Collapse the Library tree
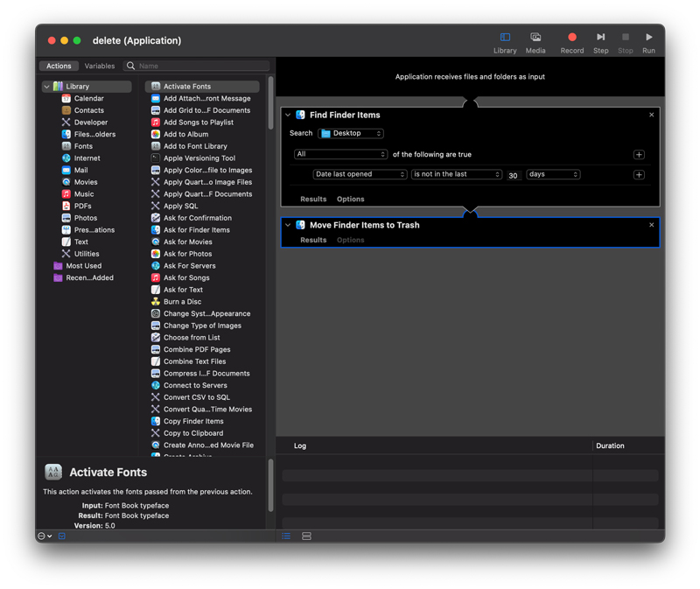 tap(47, 87)
